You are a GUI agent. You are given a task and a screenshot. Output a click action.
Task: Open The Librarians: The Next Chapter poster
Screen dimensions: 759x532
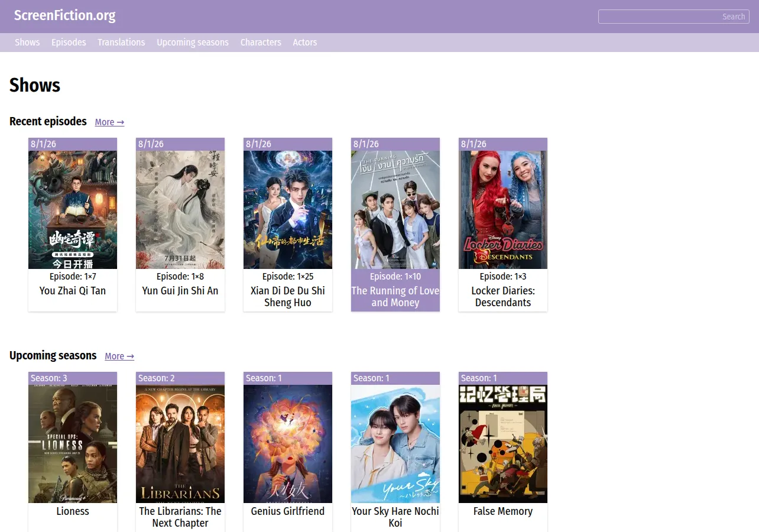[x=180, y=444]
